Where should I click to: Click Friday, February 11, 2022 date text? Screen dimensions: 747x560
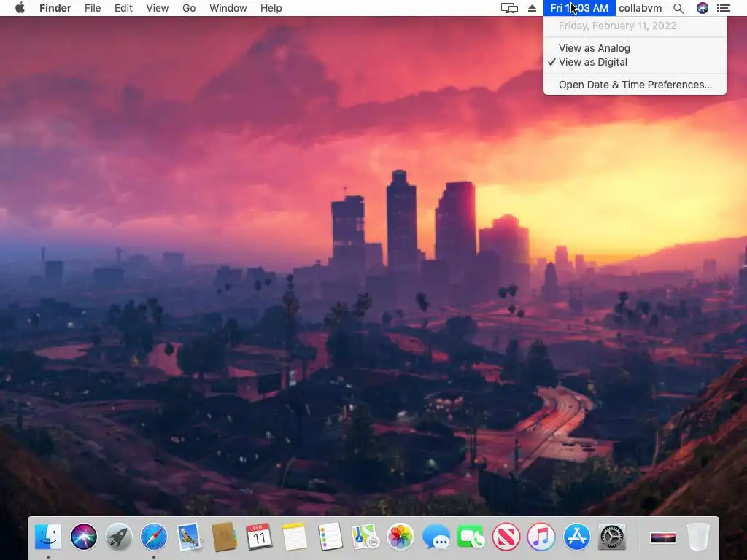[x=617, y=26]
